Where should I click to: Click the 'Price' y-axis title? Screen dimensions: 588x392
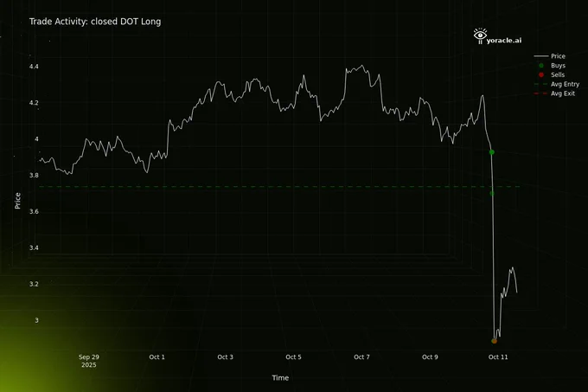[x=17, y=201]
